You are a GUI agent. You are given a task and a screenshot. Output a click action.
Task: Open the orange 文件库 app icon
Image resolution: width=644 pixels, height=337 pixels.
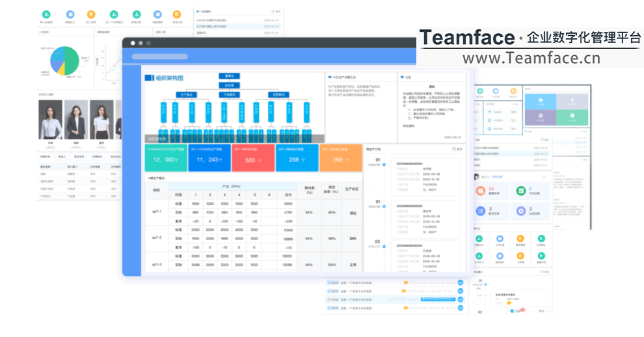point(520,256)
